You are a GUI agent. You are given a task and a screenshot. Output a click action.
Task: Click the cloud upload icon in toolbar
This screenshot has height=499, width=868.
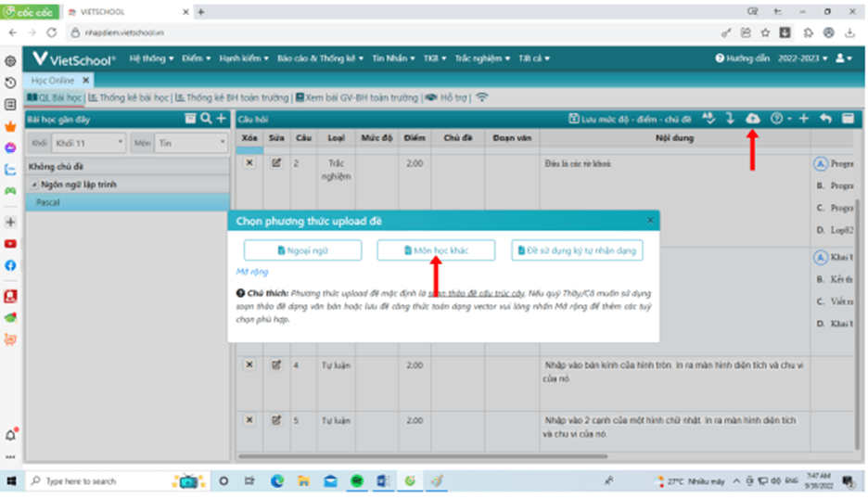click(x=753, y=119)
